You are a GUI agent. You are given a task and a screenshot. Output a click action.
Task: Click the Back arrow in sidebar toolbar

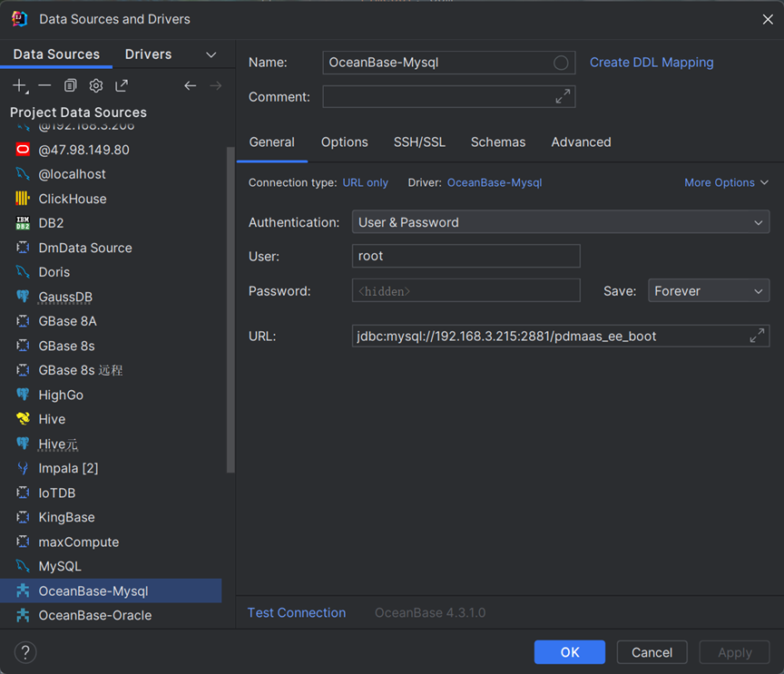click(x=190, y=85)
